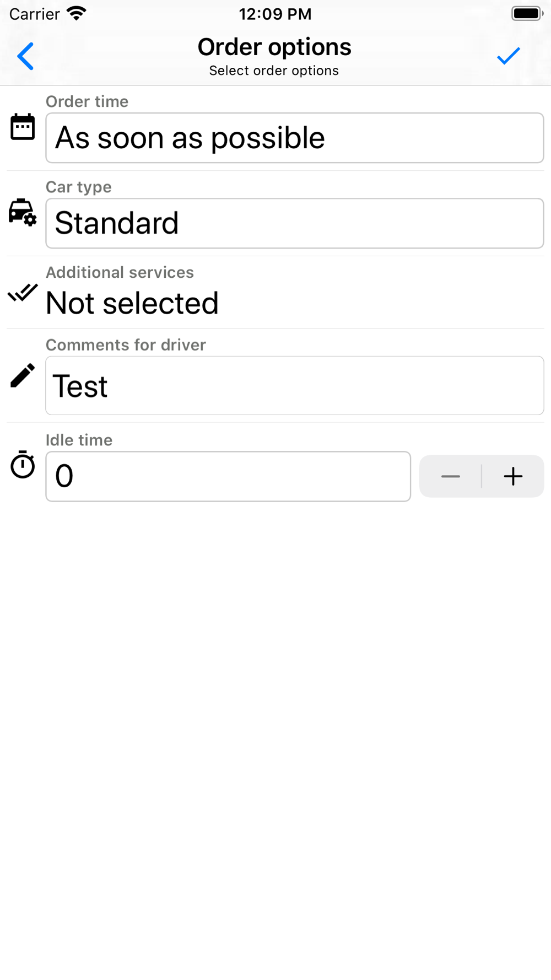Tap the battery indicator in status bar
551x980 pixels.
(527, 14)
